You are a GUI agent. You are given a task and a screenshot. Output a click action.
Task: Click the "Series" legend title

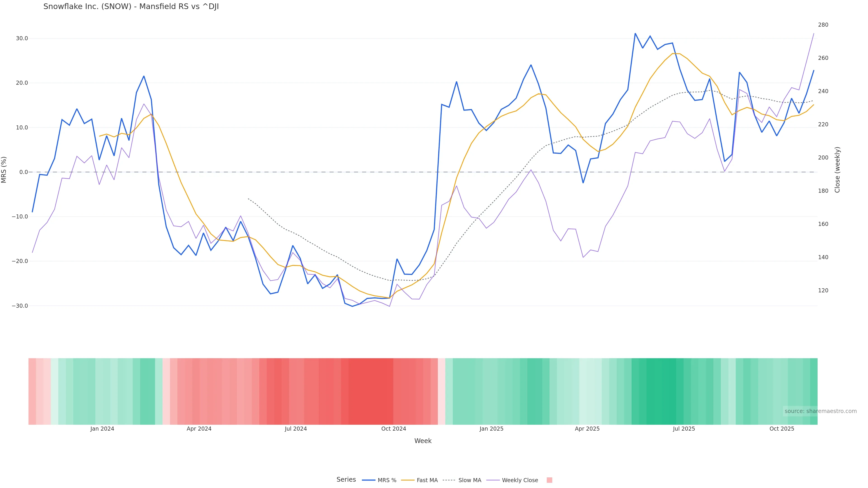[346, 480]
